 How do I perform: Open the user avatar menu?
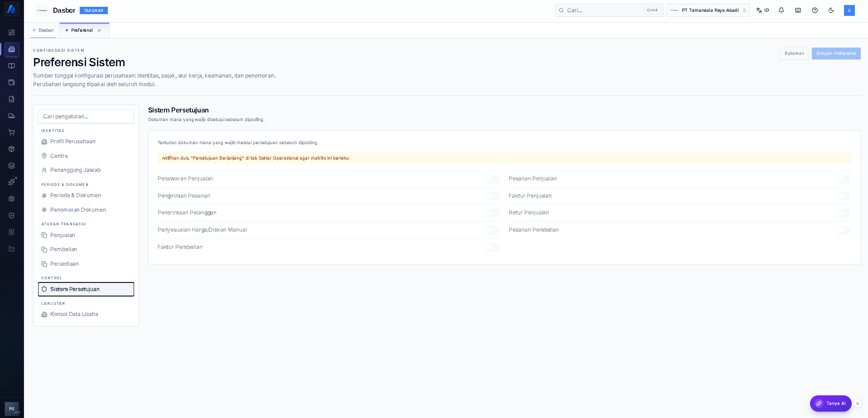point(849,10)
